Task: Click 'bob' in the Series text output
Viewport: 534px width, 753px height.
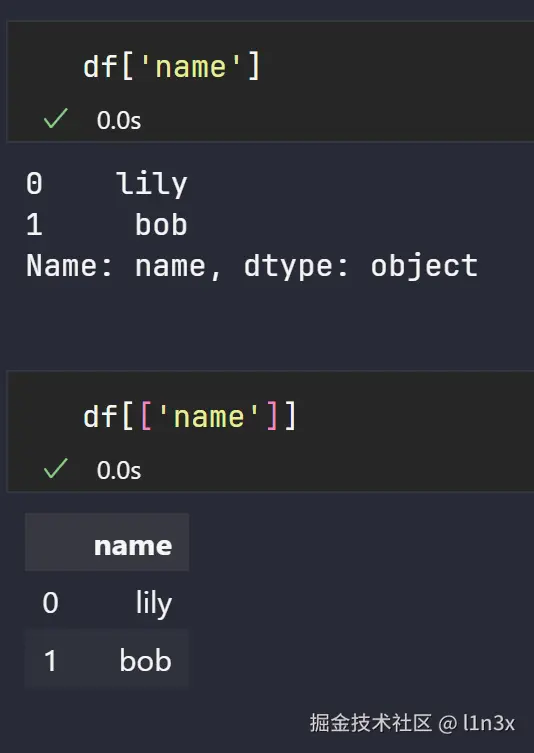Action: pos(161,224)
